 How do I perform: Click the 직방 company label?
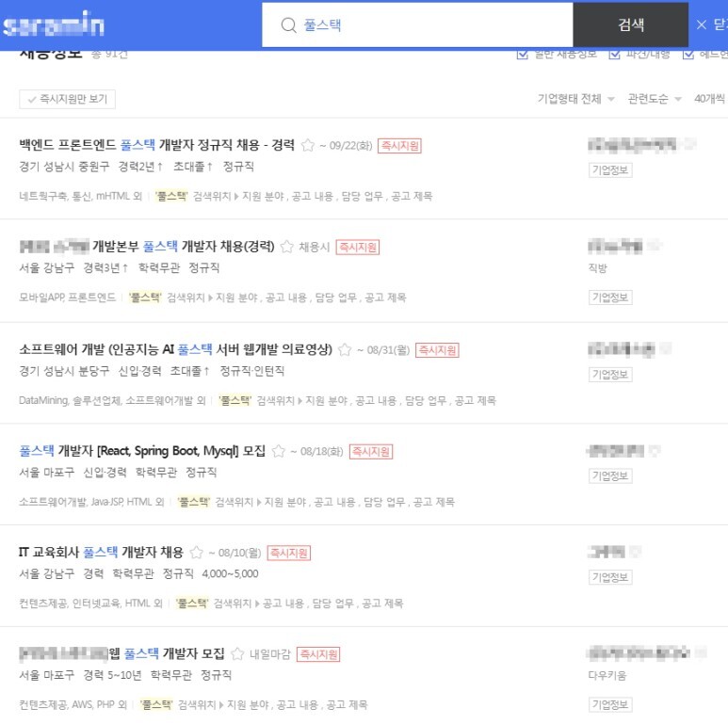597,268
